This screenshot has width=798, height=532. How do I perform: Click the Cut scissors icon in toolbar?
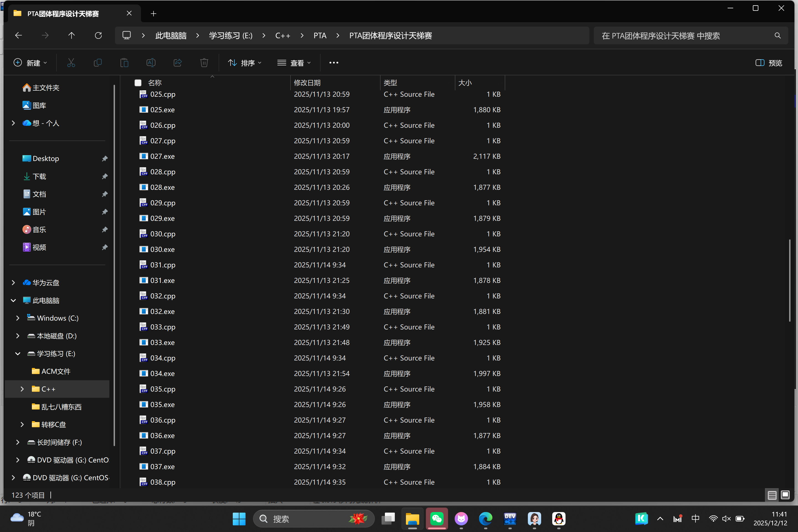[x=71, y=63]
